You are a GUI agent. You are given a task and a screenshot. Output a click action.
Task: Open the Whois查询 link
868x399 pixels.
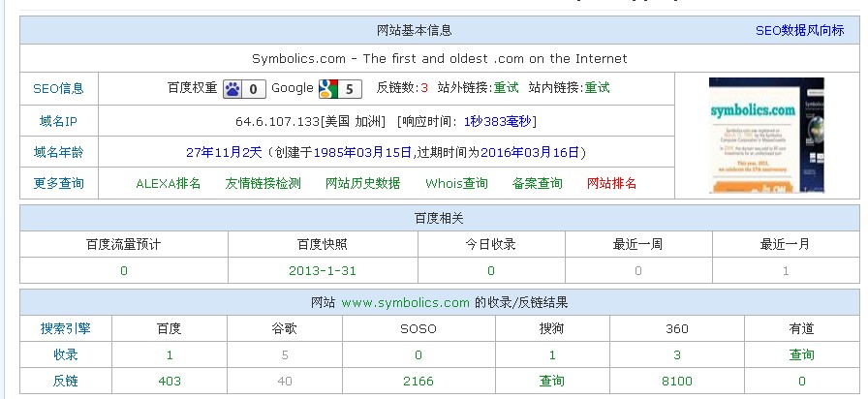pyautogui.click(x=456, y=183)
